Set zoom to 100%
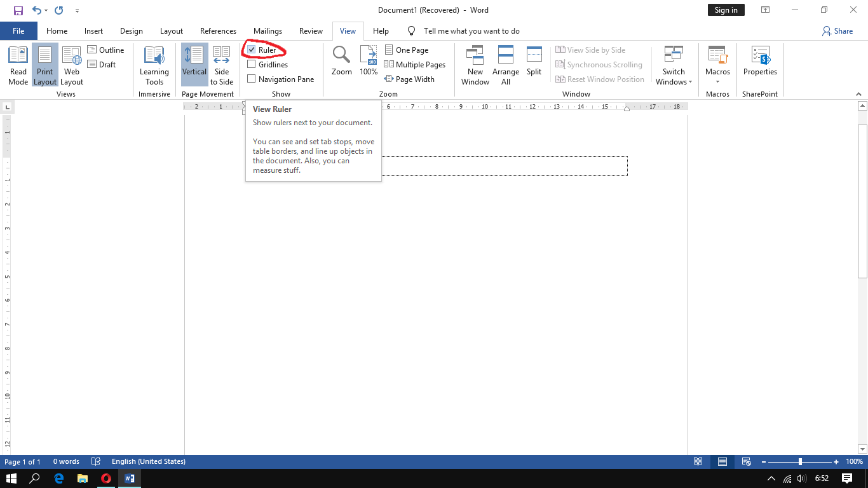868x488 pixels. (x=369, y=61)
